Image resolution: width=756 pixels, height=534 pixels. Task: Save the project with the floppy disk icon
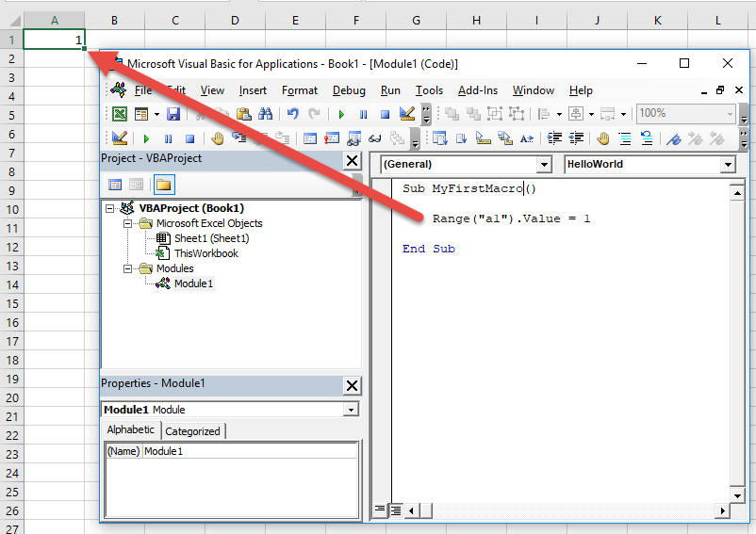[173, 114]
